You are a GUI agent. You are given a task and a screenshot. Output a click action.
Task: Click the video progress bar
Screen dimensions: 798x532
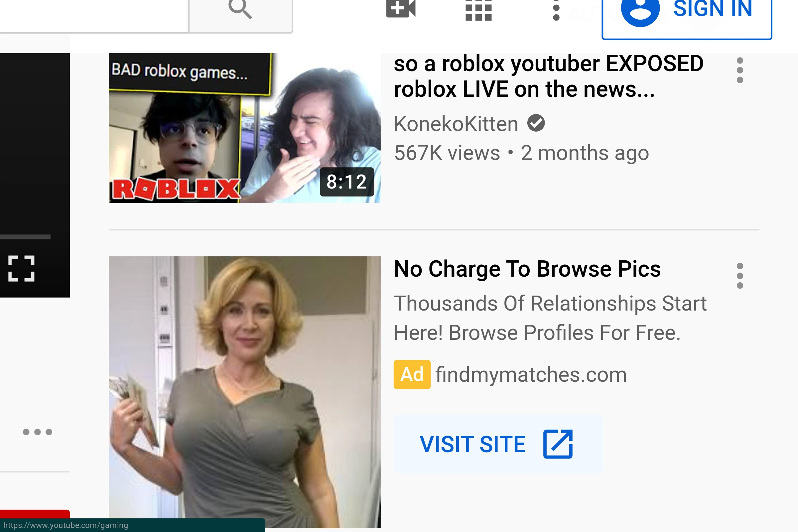25,237
